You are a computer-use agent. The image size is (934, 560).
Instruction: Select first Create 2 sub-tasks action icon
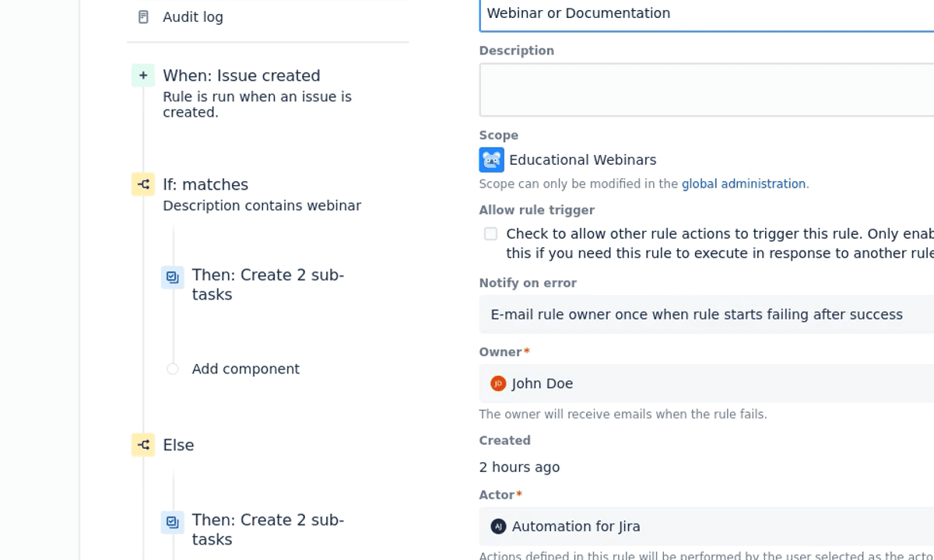[173, 277]
